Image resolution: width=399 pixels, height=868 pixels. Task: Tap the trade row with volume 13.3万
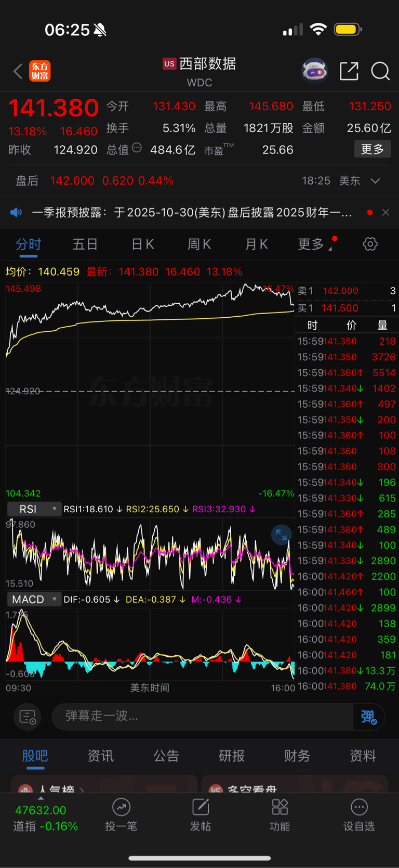(347, 671)
